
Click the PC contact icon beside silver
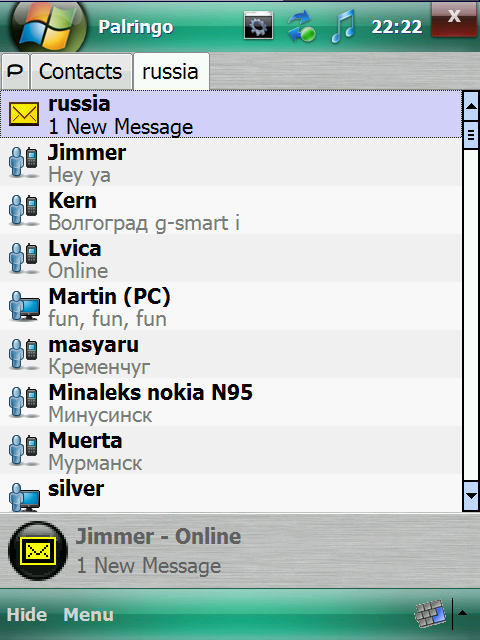tap(24, 497)
